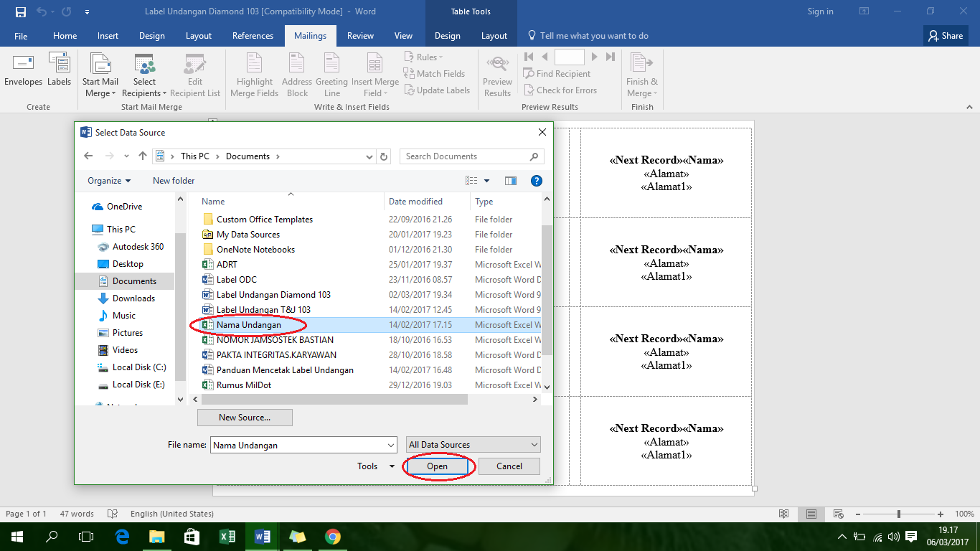The height and width of the screenshot is (551, 980).
Task: Cancel the Select Data Source dialog
Action: click(509, 466)
